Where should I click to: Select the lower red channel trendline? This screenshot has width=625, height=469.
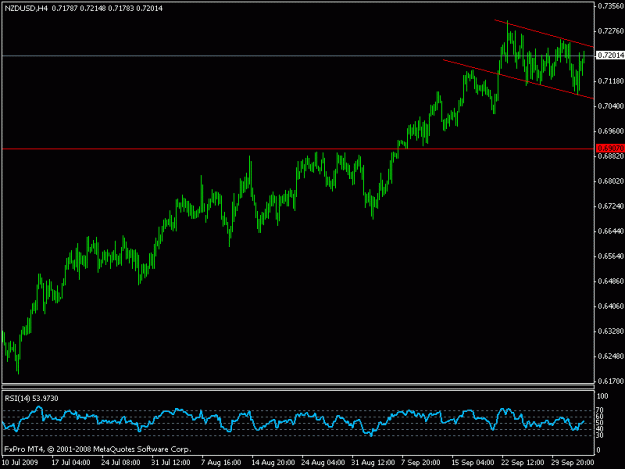pos(518,79)
